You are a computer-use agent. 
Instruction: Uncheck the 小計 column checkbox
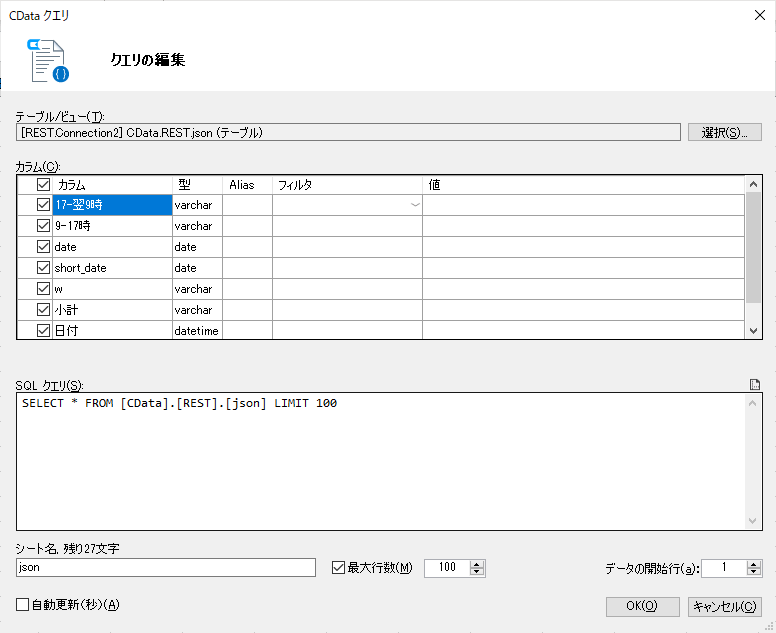44,310
